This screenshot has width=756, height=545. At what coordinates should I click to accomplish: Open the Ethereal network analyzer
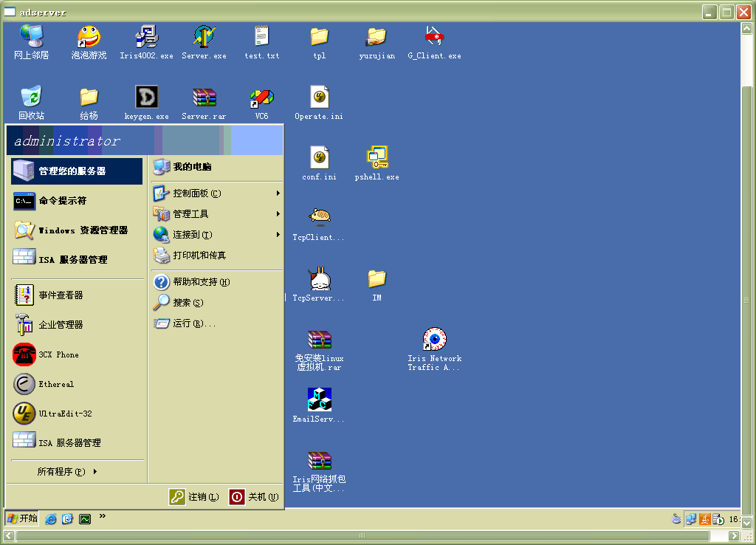pyautogui.click(x=56, y=384)
